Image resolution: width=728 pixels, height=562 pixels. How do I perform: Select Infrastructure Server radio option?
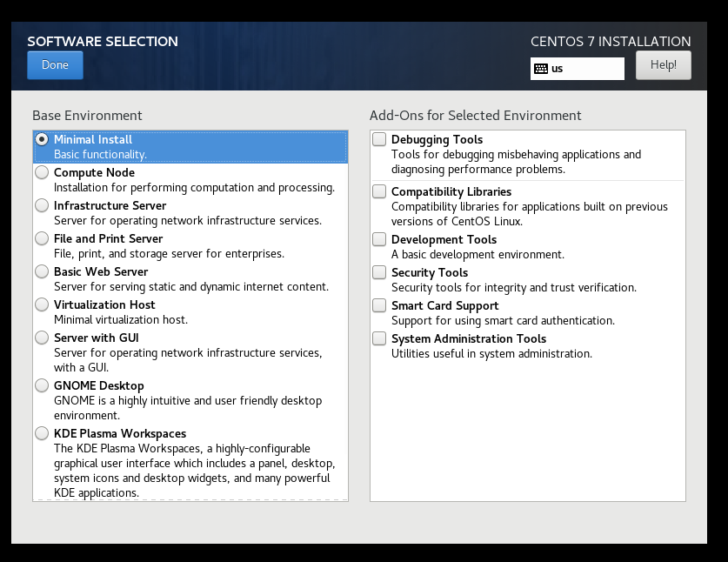coord(42,205)
